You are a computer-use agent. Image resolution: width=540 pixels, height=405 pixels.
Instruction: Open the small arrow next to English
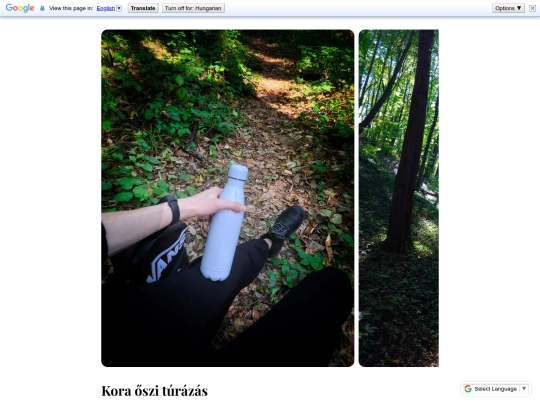tap(119, 8)
